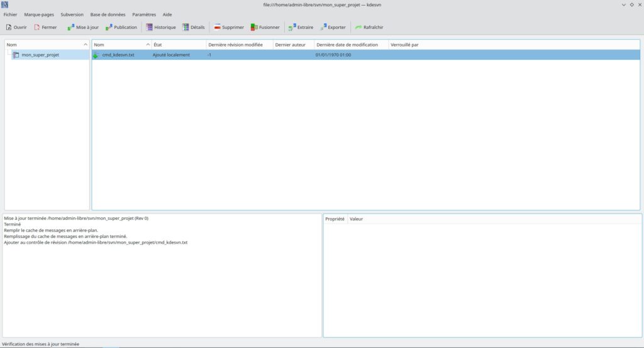Open the Aide menu

(167, 14)
